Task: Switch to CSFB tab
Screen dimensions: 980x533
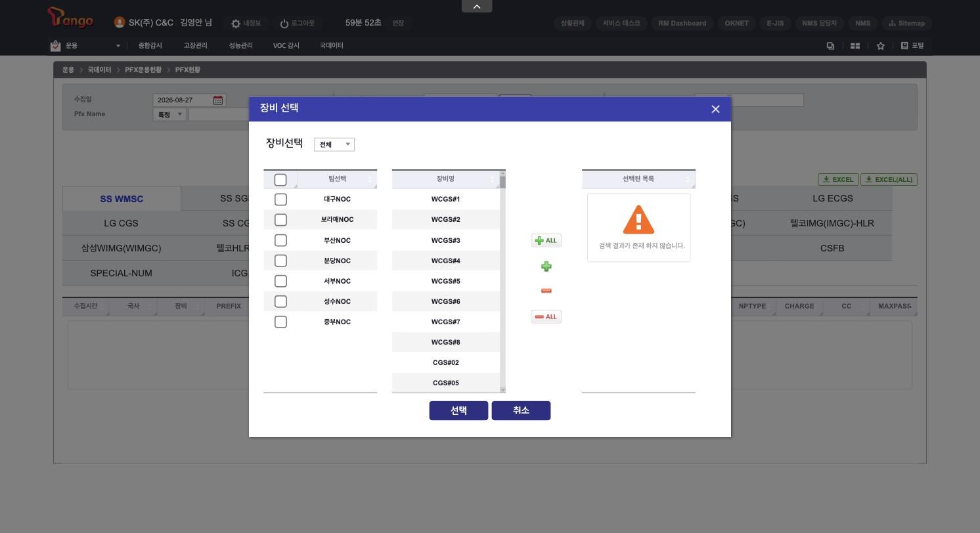Action: click(x=832, y=248)
